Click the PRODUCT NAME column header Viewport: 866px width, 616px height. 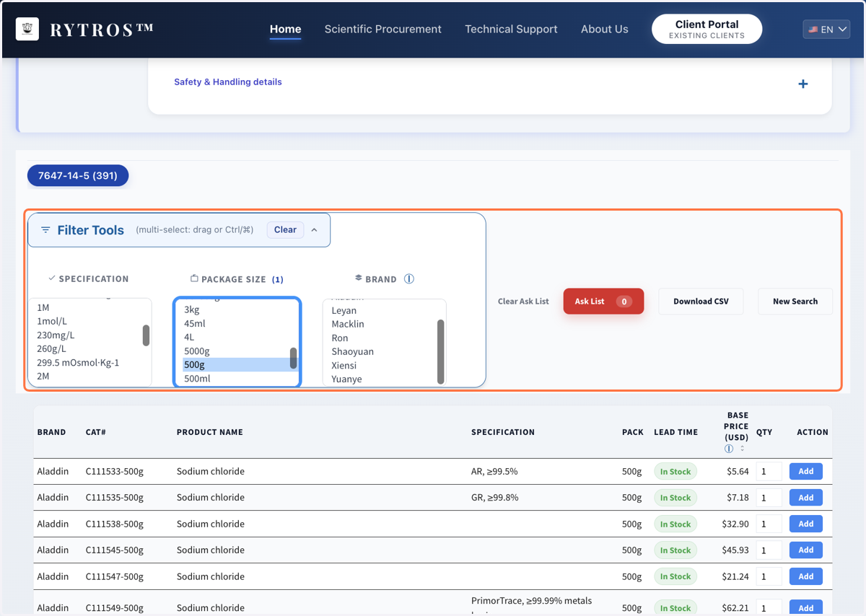coord(210,432)
